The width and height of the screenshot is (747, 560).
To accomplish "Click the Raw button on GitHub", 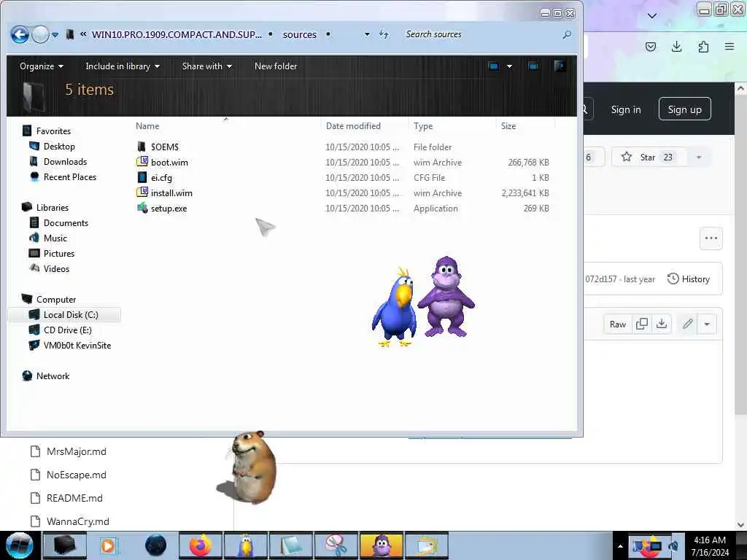I will point(617,324).
